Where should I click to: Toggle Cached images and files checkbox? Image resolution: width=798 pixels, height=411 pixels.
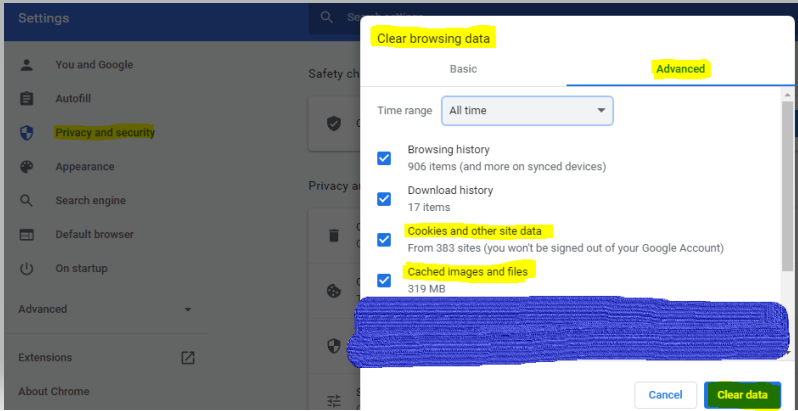[384, 280]
